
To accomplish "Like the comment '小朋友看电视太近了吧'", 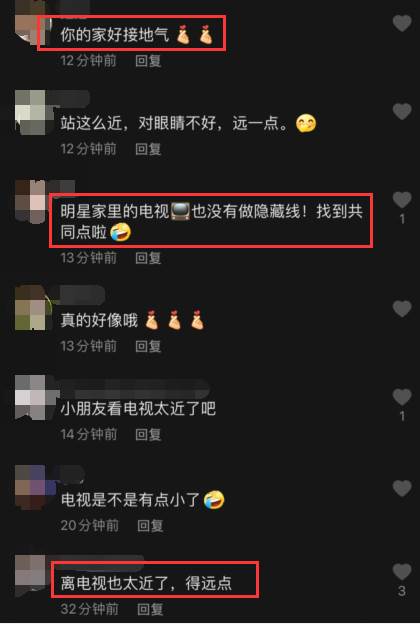I will click(402, 397).
